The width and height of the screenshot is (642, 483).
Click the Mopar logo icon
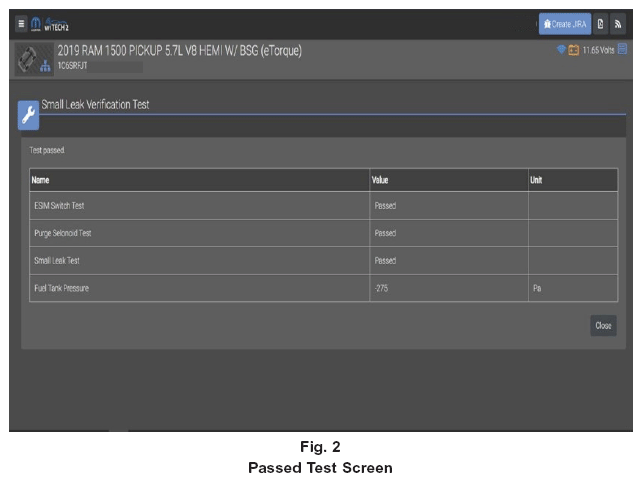(36, 24)
